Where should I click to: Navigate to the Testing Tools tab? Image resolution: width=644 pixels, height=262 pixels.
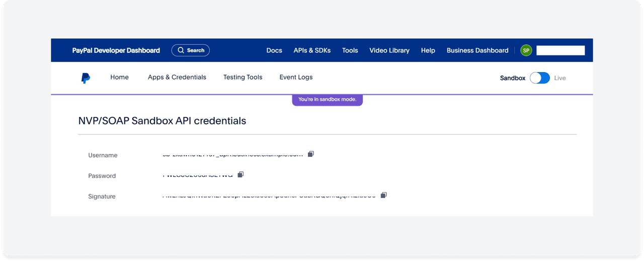tap(243, 78)
